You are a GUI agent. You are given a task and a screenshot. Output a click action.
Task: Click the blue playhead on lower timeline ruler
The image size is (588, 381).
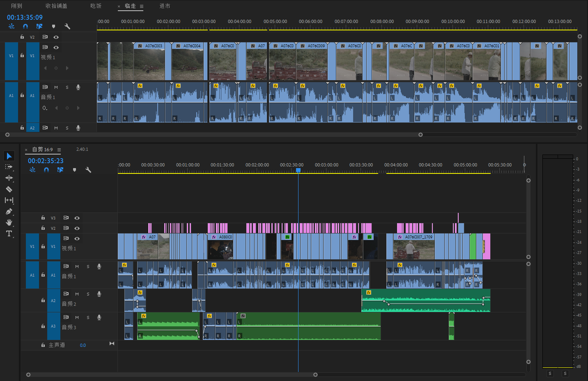[x=299, y=170]
